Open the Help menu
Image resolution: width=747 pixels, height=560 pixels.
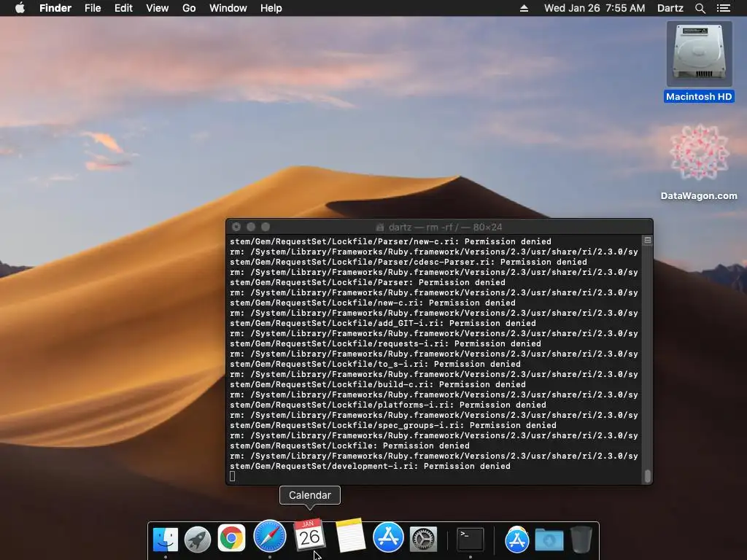pyautogui.click(x=271, y=8)
